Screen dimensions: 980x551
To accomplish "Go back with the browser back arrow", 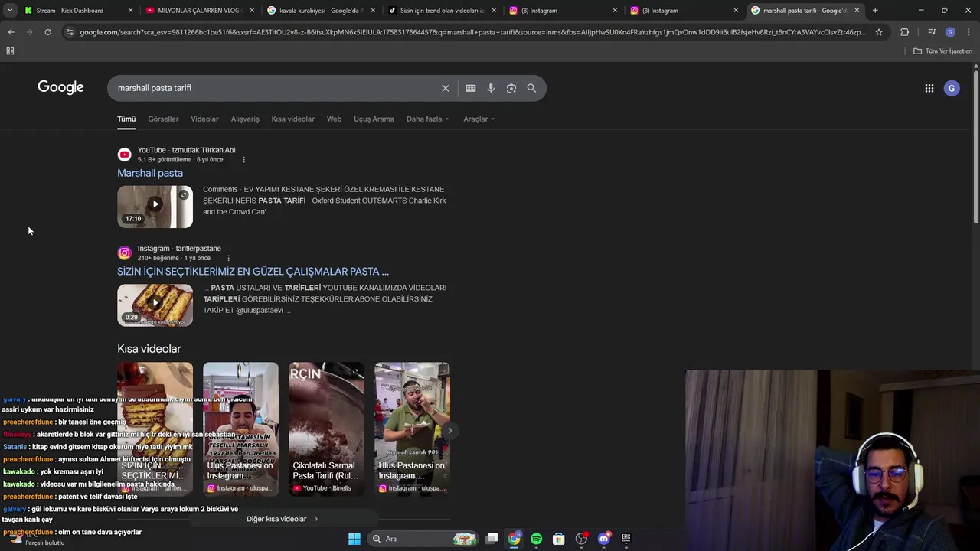I will click(x=11, y=32).
